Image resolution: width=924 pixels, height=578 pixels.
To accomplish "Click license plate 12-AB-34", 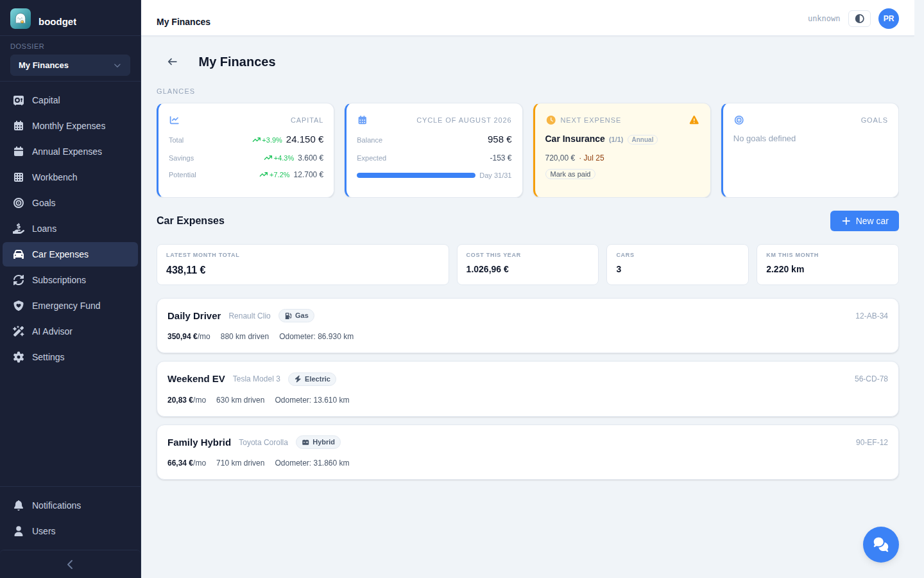I will click(871, 316).
